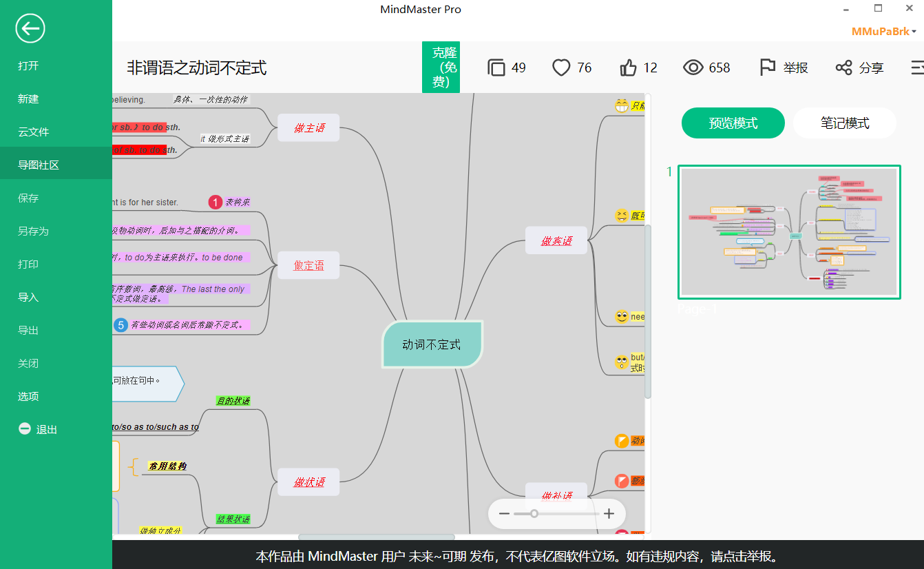This screenshot has height=569, width=924.
Task: Switch to 笔记模式
Action: pyautogui.click(x=845, y=123)
